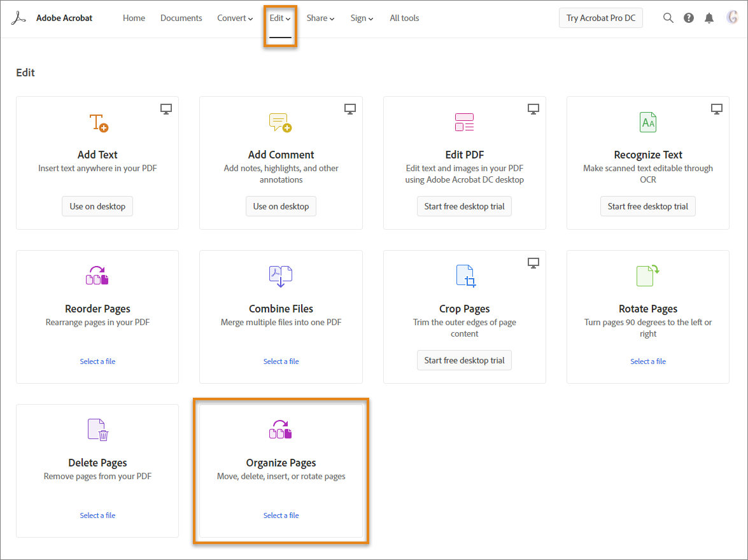Click Select a file under Organize Pages
The width and height of the screenshot is (748, 560).
[x=281, y=515]
